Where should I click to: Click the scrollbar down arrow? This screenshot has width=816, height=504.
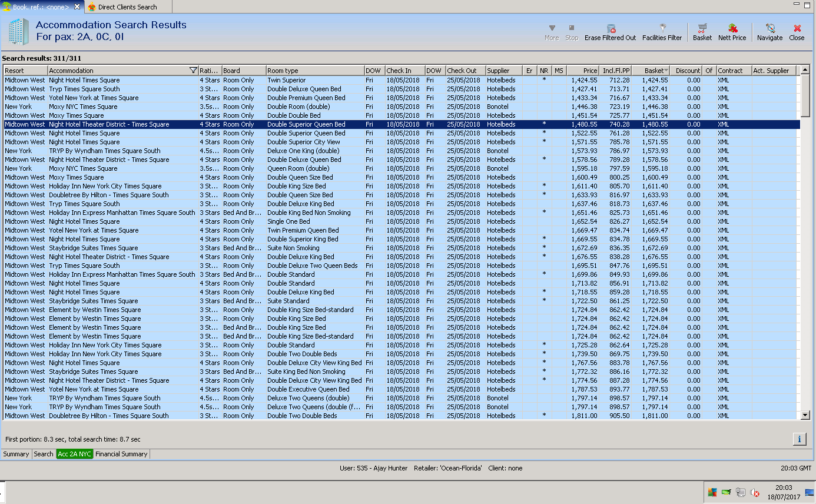click(x=805, y=415)
